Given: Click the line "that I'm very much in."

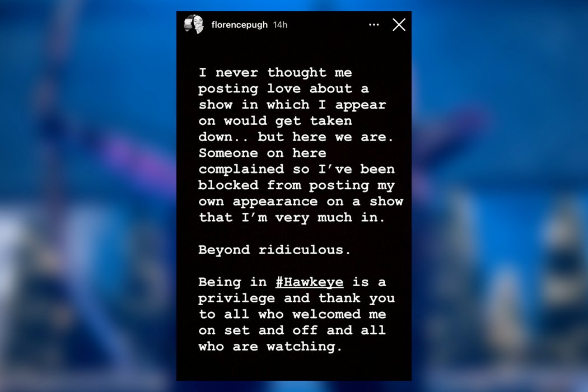Looking at the screenshot, I should (x=292, y=218).
